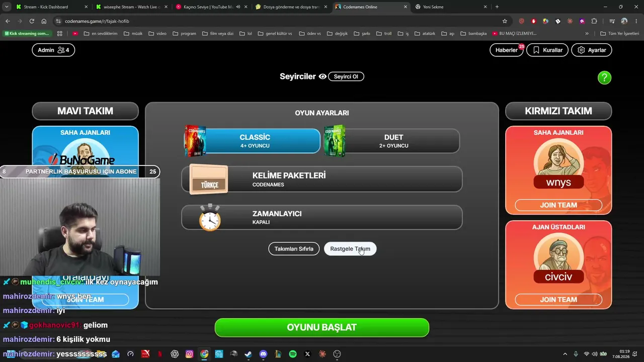Click the wnys player avatar card

click(558, 164)
